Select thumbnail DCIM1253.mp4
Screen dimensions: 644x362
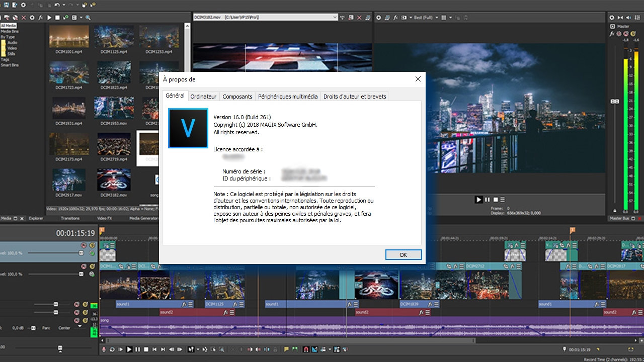[x=159, y=39]
